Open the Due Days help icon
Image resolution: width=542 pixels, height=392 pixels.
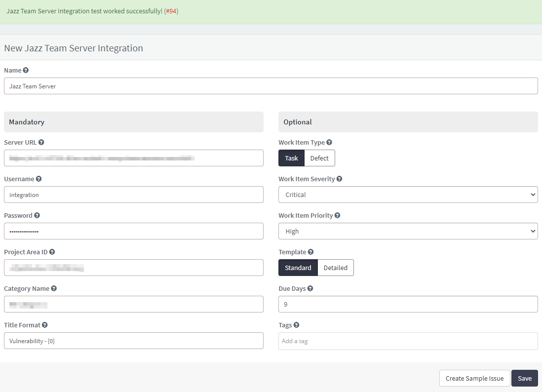[310, 288]
